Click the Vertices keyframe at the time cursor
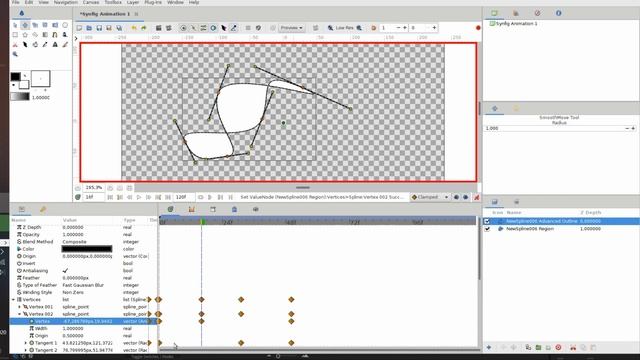The height and width of the screenshot is (360, 640). click(x=201, y=300)
